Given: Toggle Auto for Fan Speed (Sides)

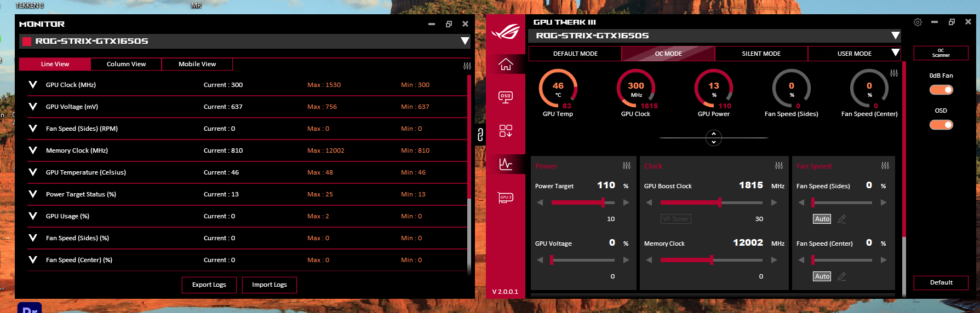Looking at the screenshot, I should coord(822,219).
